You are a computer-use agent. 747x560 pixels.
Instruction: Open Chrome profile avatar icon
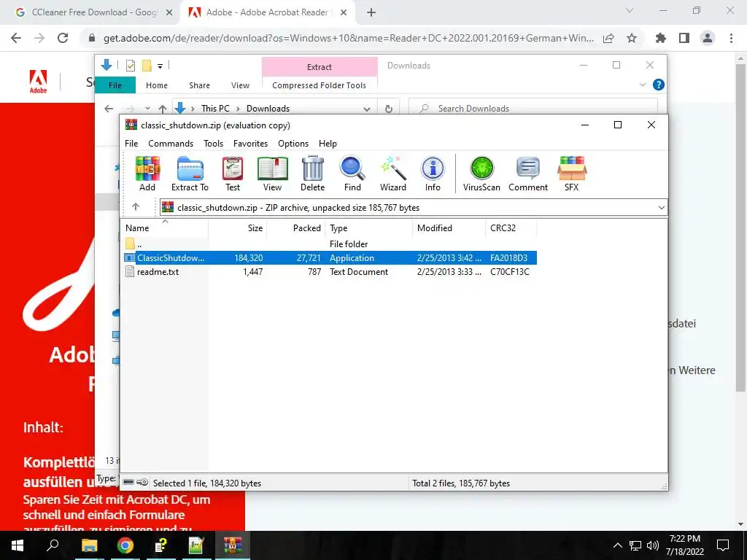708,38
